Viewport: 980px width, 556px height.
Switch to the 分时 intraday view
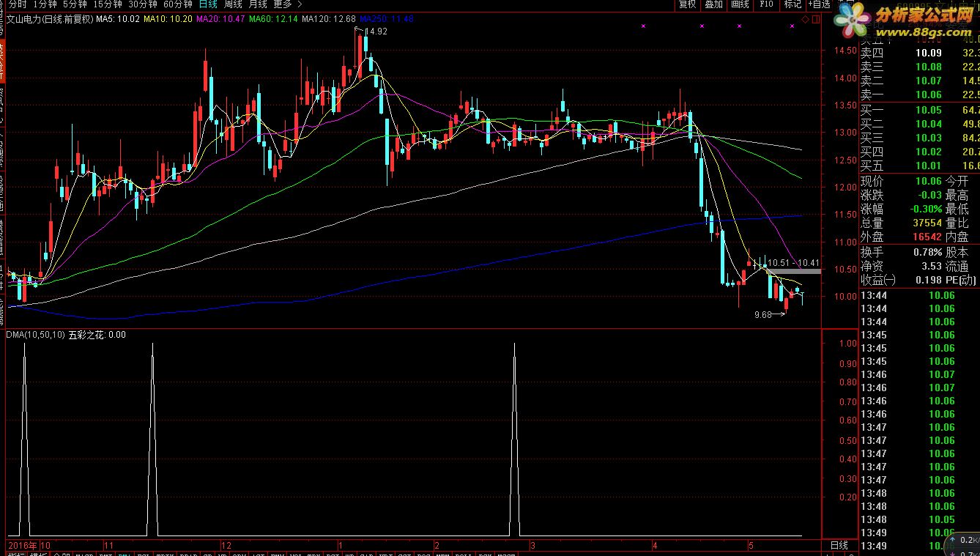18,4
